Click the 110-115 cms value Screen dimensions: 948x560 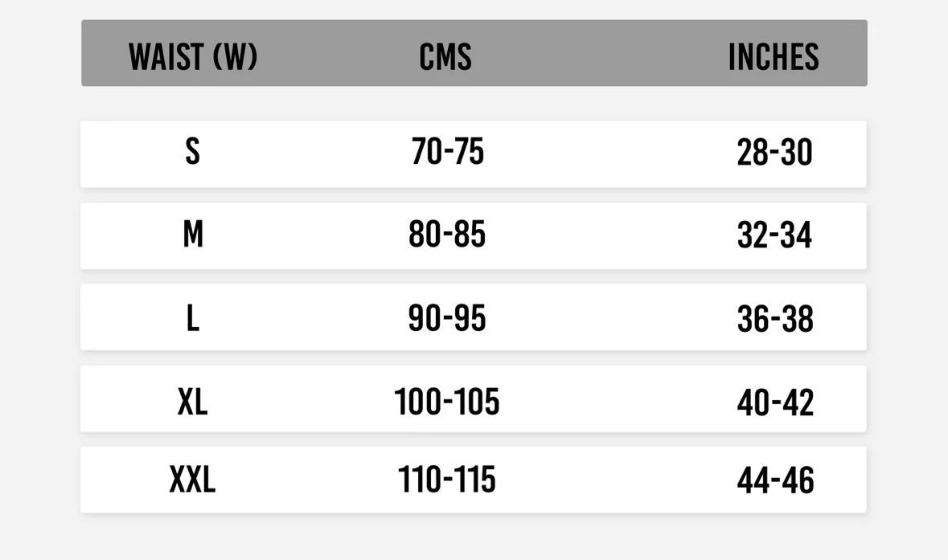[447, 480]
